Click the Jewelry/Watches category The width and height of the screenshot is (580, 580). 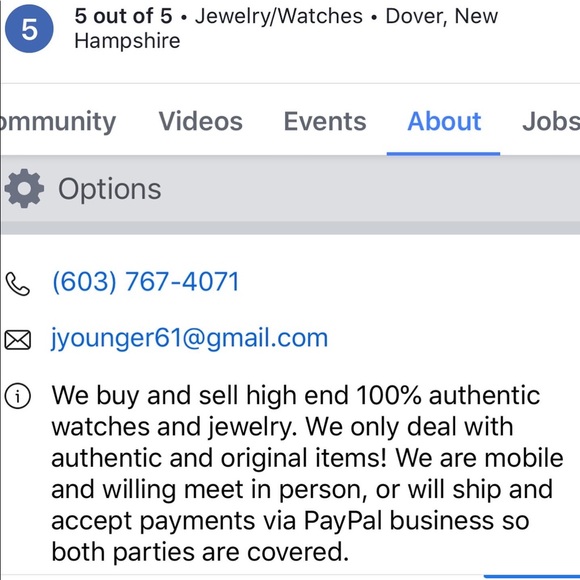pyautogui.click(x=279, y=16)
